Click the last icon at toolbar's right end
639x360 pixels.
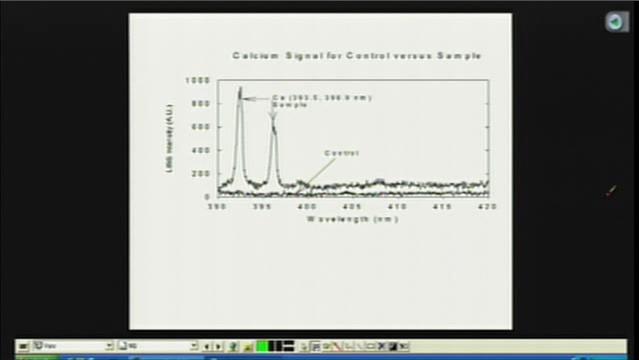click(403, 347)
